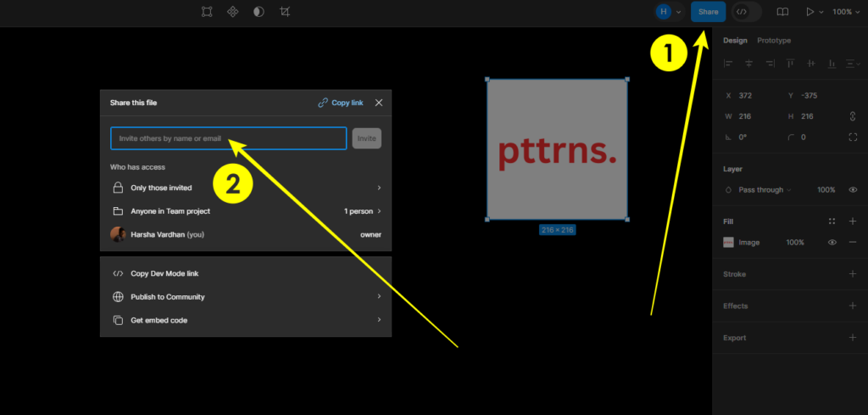The image size is (868, 415).
Task: Toggle layer visibility eye icon
Action: [853, 190]
